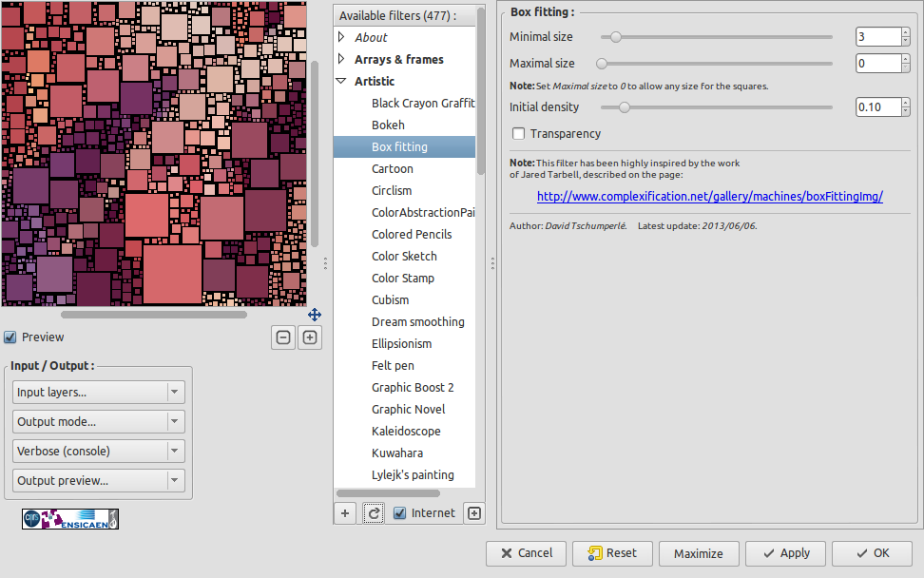Select the Cubism filter
Screen dimensions: 924x578
pyautogui.click(x=404, y=299)
